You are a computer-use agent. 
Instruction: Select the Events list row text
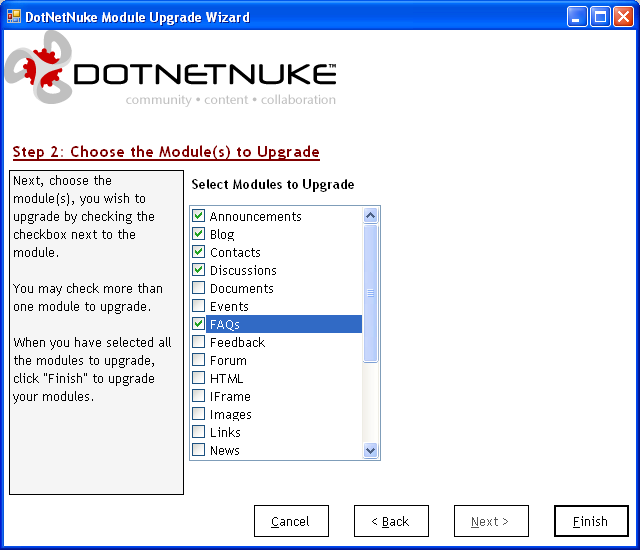pyautogui.click(x=229, y=306)
